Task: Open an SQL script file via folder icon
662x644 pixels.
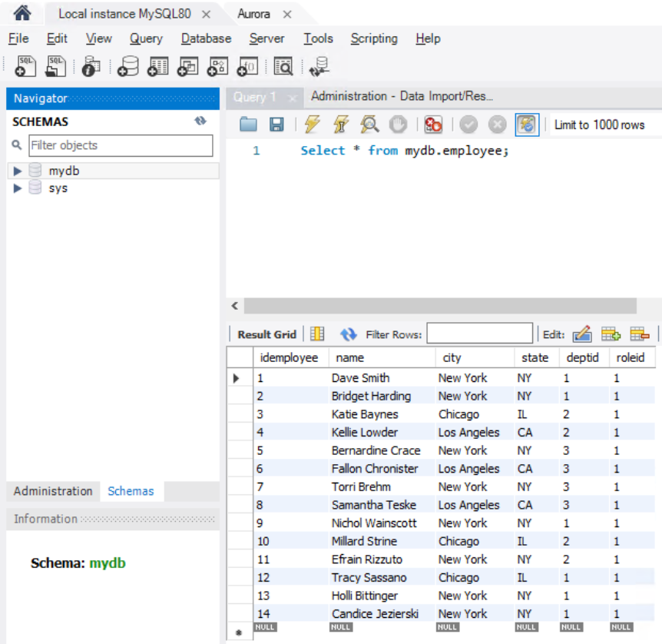Action: 248,124
